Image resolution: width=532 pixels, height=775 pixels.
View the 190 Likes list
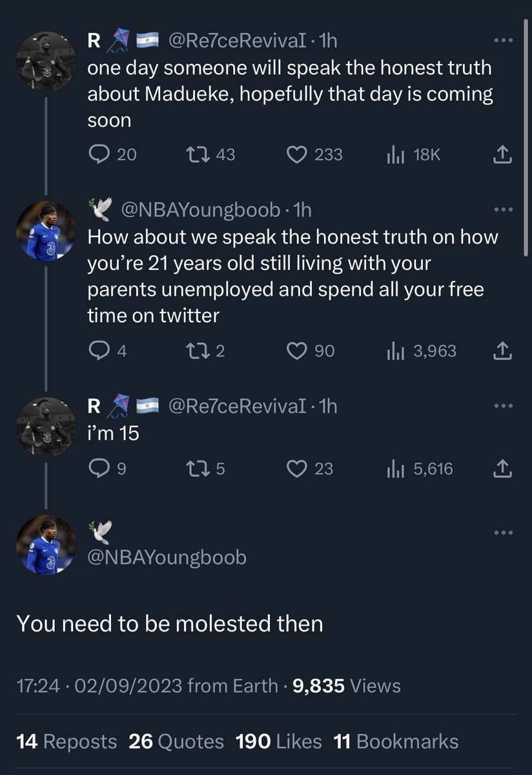[x=279, y=741]
